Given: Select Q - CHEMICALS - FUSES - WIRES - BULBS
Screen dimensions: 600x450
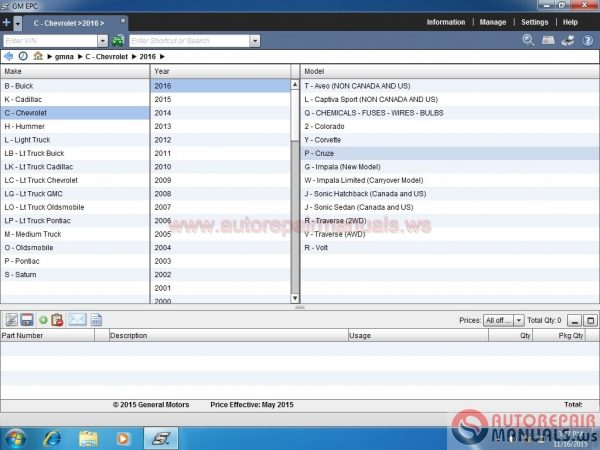Looking at the screenshot, I should [450, 113].
